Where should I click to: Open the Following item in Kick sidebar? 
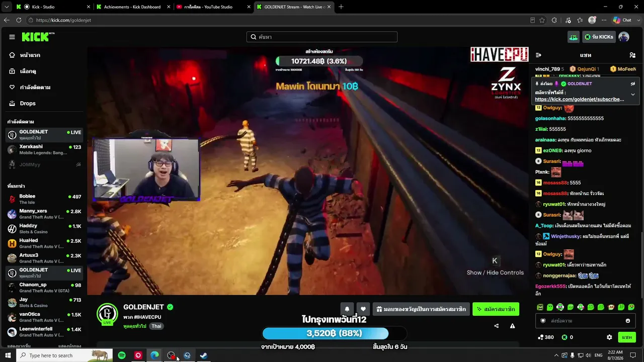coord(44,87)
